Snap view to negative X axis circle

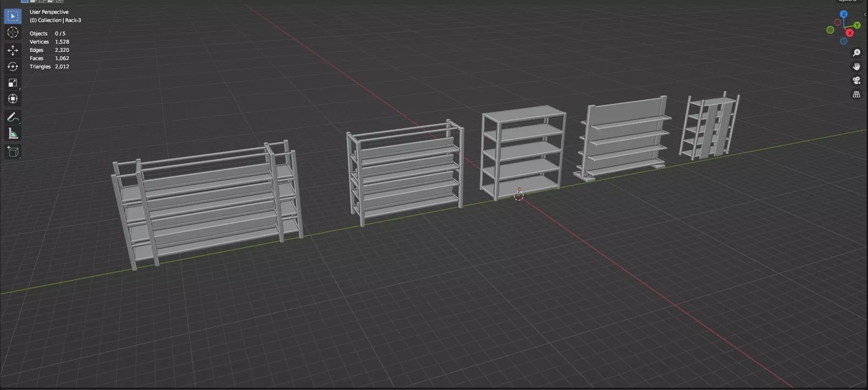tap(838, 22)
